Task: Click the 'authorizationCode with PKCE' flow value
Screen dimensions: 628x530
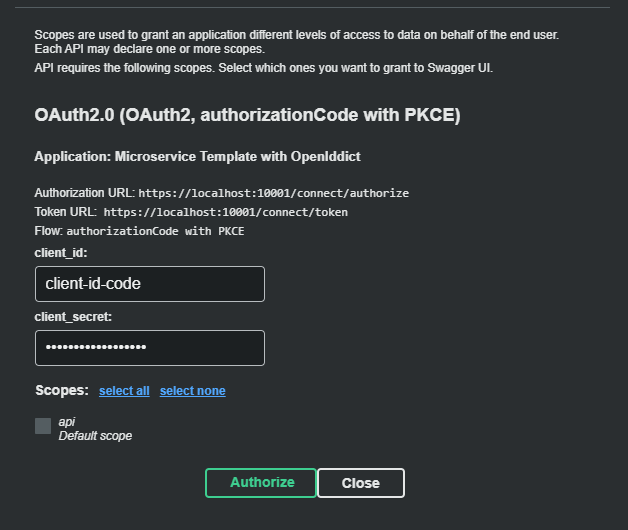Action: [155, 231]
